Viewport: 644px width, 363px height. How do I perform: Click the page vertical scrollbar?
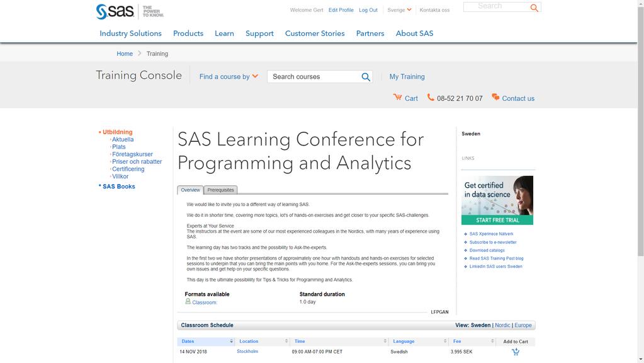641,132
